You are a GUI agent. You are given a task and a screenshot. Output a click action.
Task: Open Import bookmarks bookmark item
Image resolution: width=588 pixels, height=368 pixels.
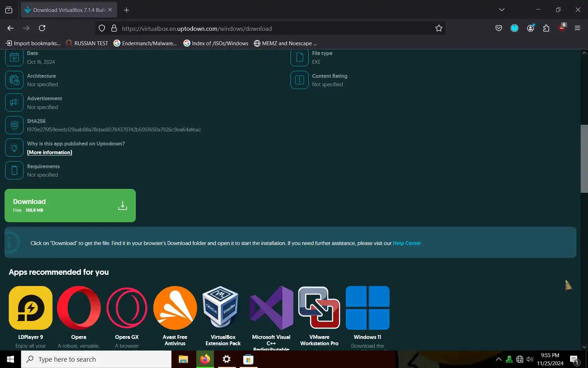pyautogui.click(x=33, y=43)
